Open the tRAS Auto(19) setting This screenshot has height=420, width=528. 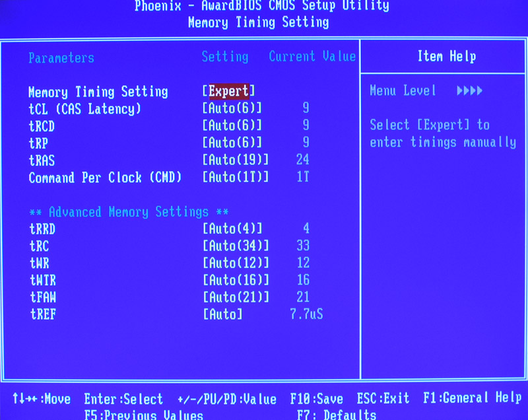(x=236, y=160)
